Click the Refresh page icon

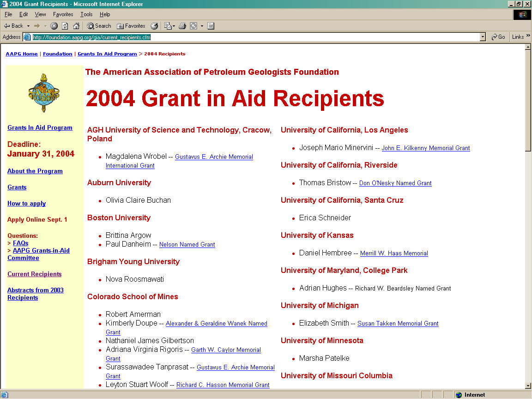[x=65, y=26]
